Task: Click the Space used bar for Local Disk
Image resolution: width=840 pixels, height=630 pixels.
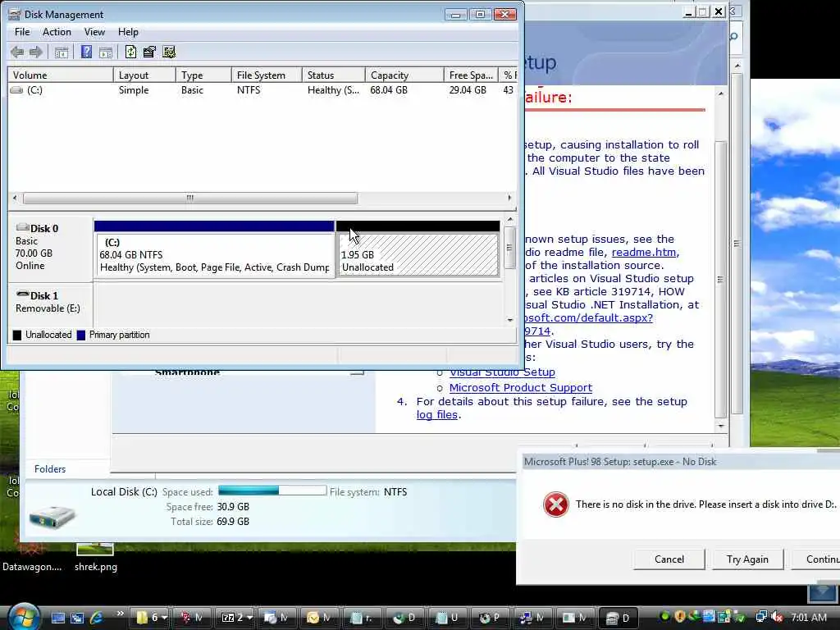Action: click(x=272, y=491)
